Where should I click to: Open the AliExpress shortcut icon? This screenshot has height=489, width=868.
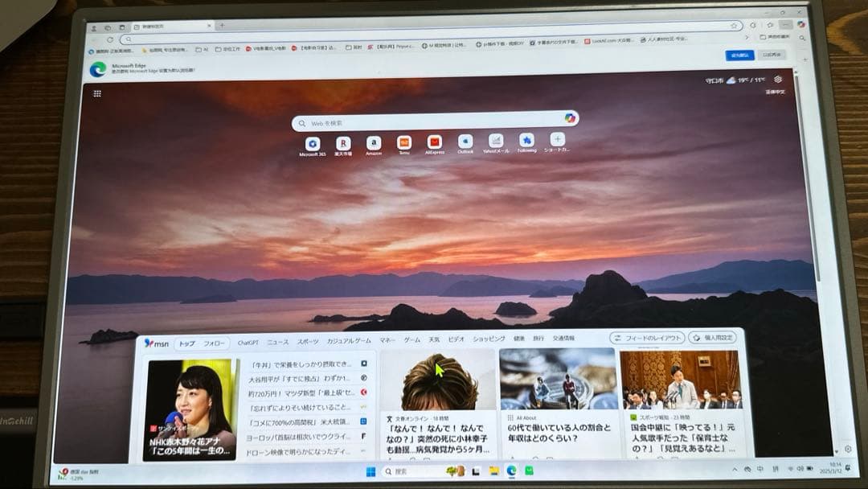(434, 145)
